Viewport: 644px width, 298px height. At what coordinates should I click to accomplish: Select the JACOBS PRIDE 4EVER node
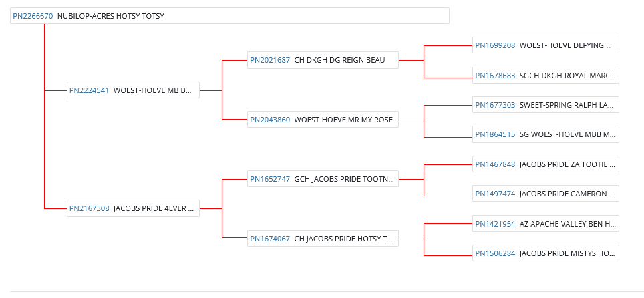[x=154, y=208]
